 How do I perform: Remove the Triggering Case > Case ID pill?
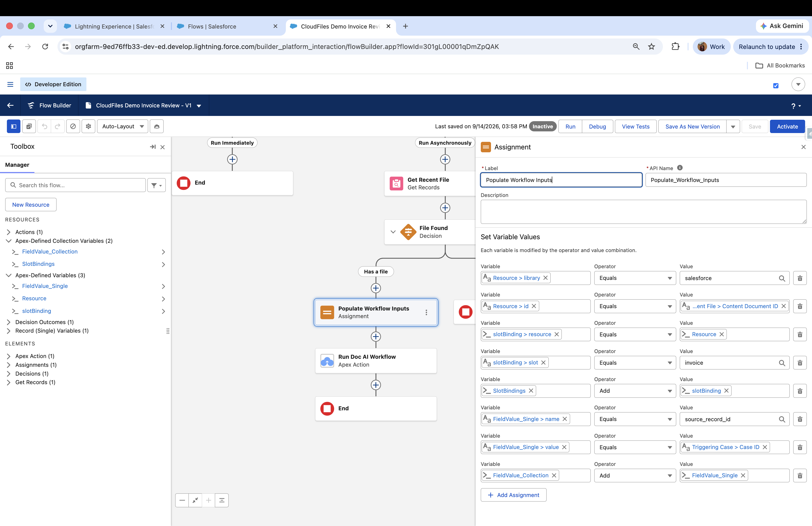pyautogui.click(x=765, y=447)
